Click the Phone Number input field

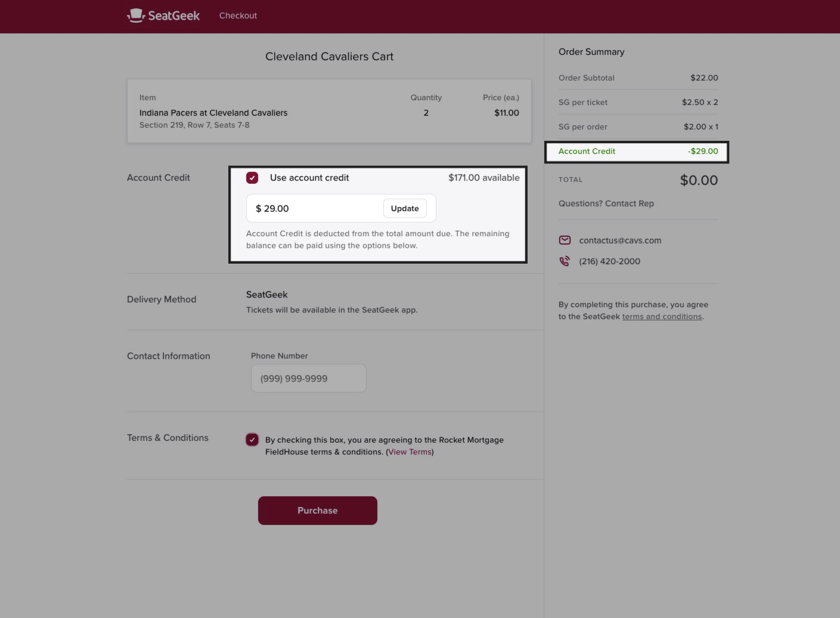(308, 378)
